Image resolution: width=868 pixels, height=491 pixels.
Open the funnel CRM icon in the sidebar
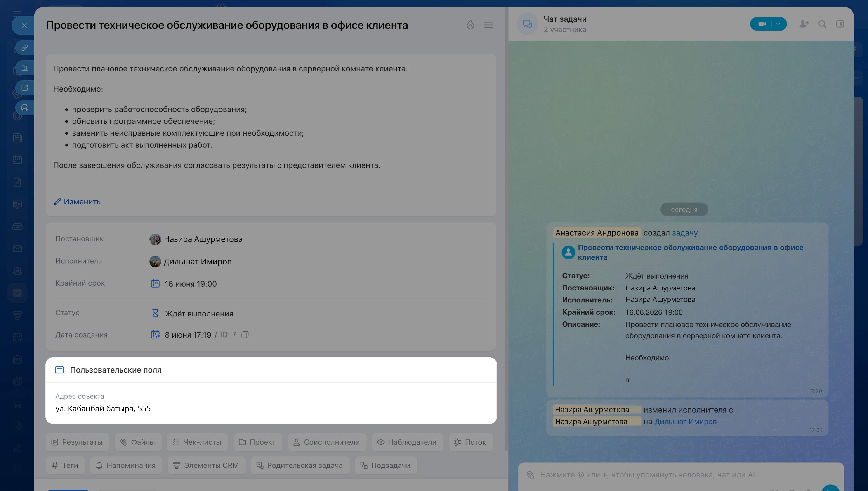click(x=18, y=315)
